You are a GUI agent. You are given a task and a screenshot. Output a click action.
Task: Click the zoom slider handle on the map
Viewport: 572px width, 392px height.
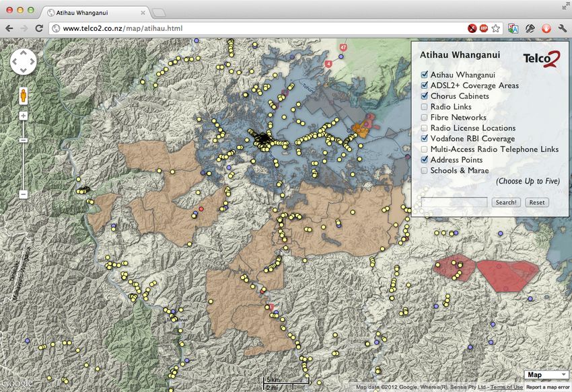click(x=23, y=140)
